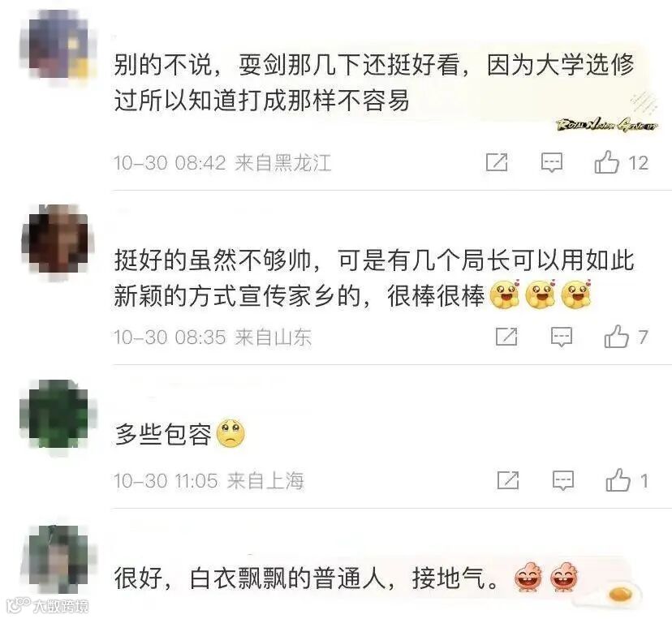Open the first commenter's pixelated avatar
672x619 pixels.
tap(58, 45)
